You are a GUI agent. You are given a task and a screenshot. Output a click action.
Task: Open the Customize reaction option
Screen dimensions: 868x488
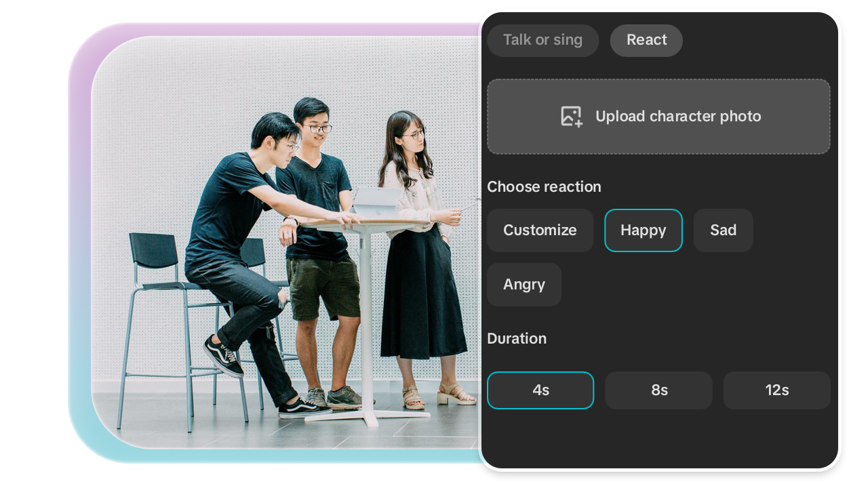coord(540,230)
